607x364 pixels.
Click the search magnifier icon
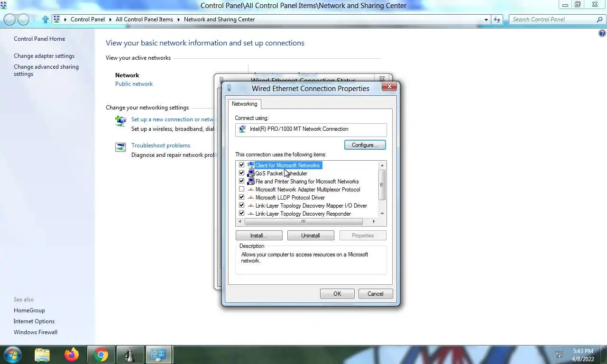pos(599,19)
